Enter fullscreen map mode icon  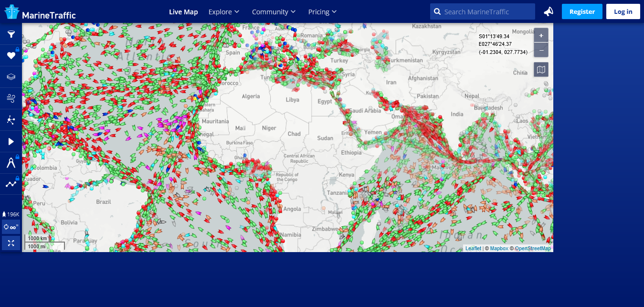pyautogui.click(x=11, y=243)
